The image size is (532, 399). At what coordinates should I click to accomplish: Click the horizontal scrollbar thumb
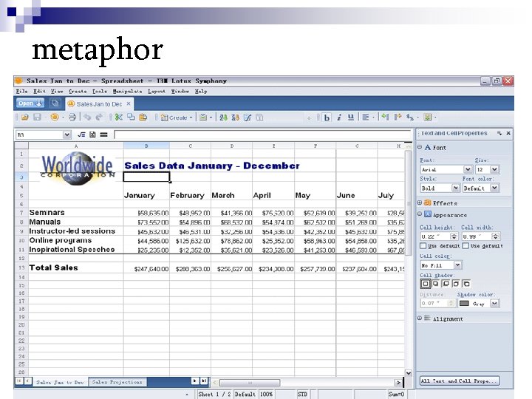point(250,383)
